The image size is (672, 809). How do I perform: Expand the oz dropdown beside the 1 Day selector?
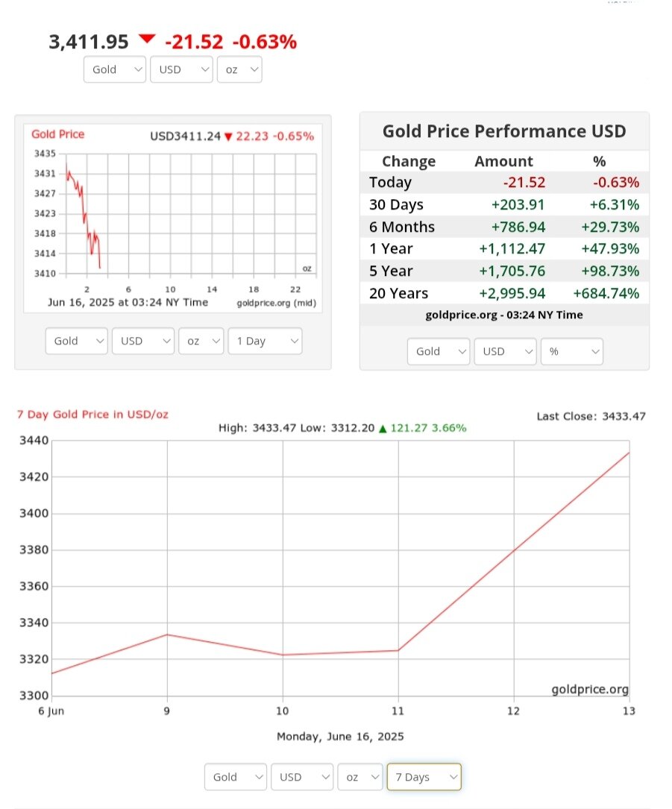201,341
